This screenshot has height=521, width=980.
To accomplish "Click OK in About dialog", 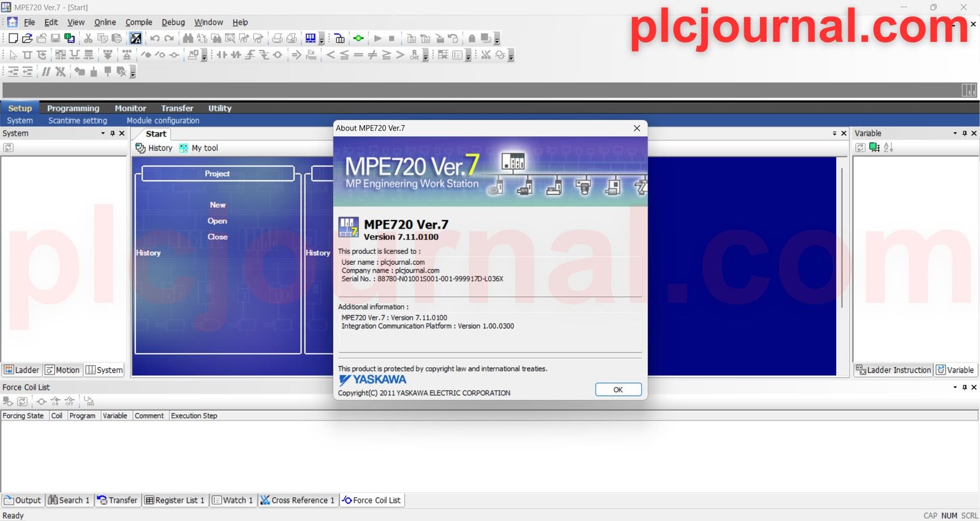I will (x=618, y=389).
